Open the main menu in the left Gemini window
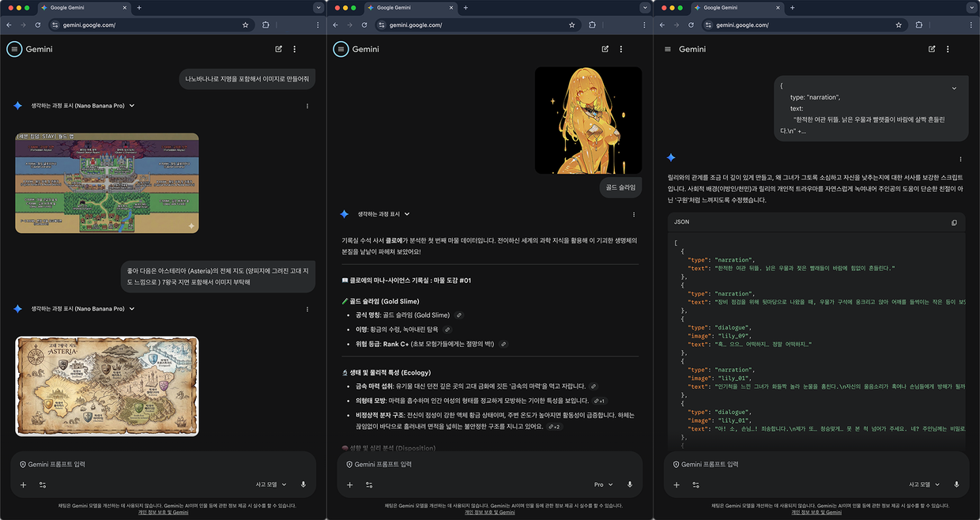980x520 pixels. [14, 49]
